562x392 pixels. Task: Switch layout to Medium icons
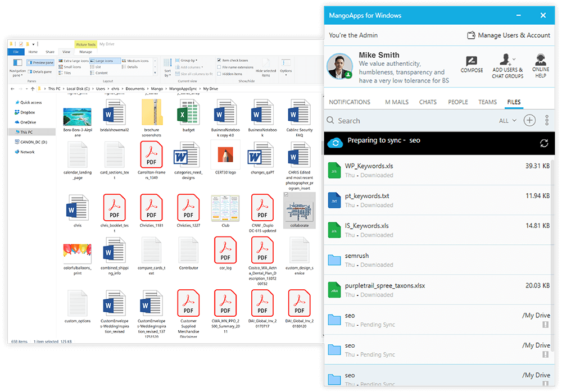tap(135, 61)
